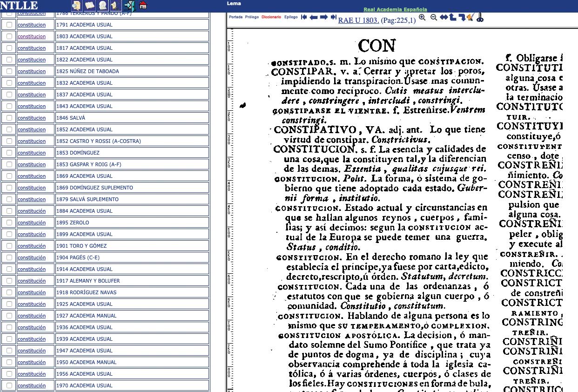Open the Portada tab
The image size is (578, 392).
click(x=235, y=17)
